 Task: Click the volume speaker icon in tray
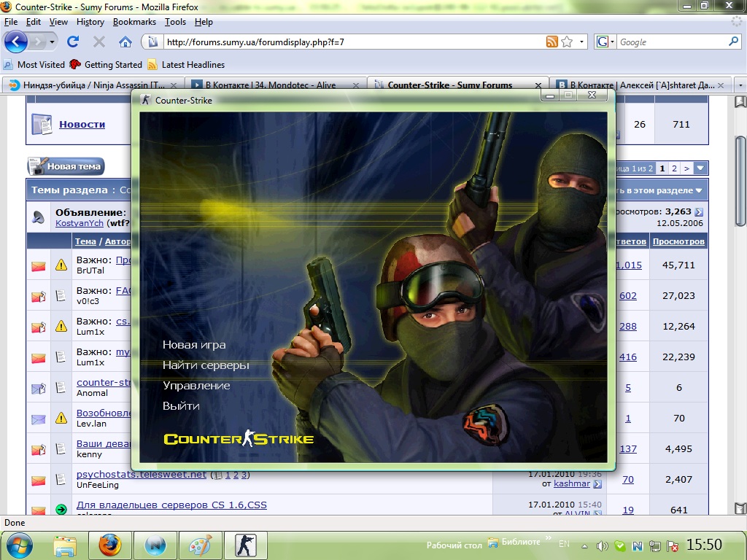point(603,545)
